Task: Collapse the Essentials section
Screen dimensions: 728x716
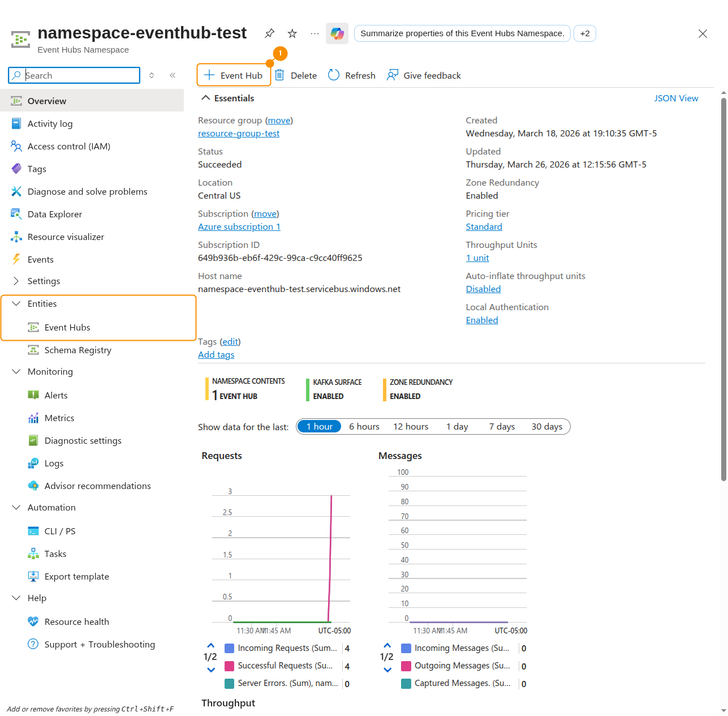Action: click(x=206, y=98)
